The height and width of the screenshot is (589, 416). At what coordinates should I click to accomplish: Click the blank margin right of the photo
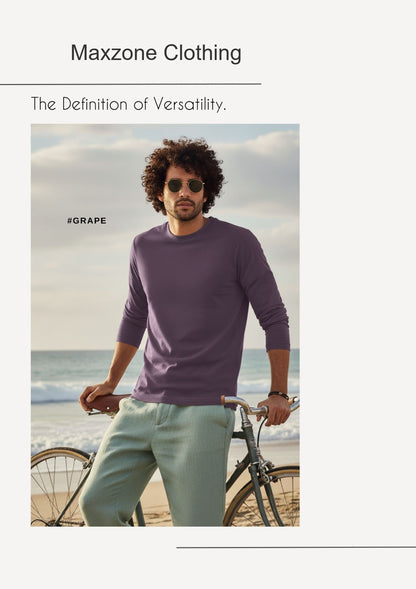click(357, 325)
